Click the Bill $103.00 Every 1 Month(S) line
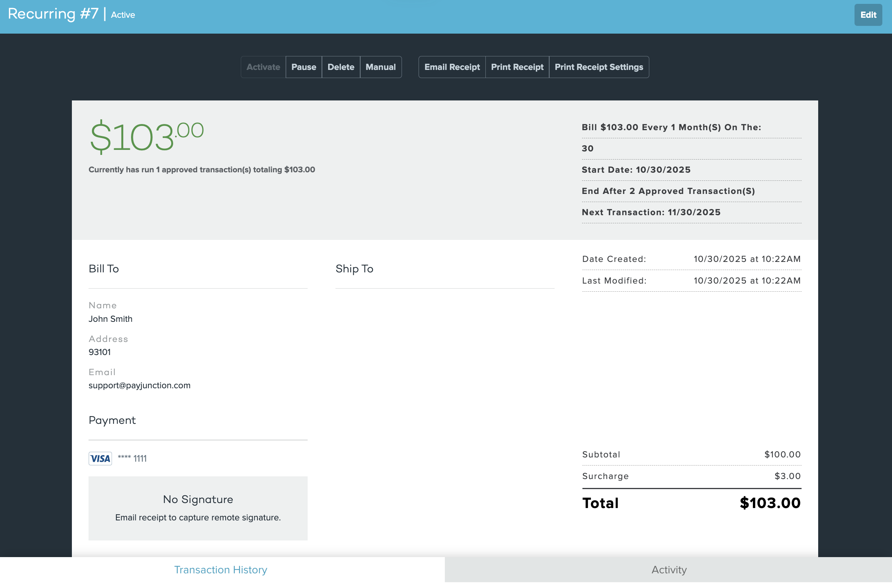 point(671,127)
